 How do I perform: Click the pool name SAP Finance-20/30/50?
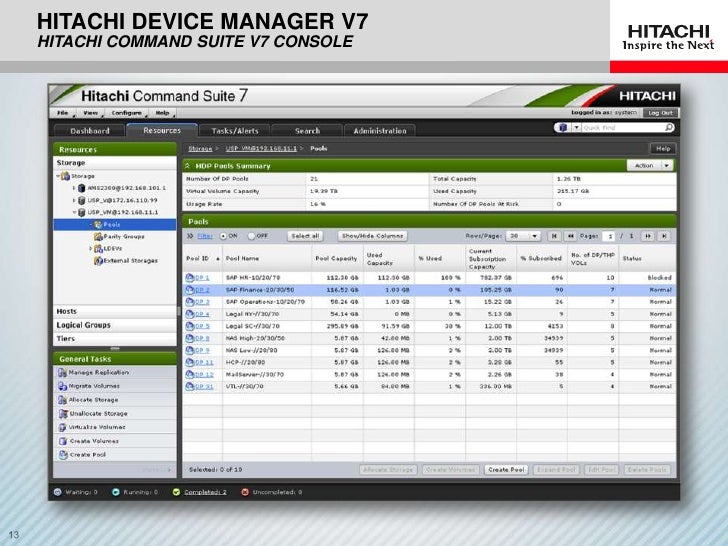coord(260,290)
